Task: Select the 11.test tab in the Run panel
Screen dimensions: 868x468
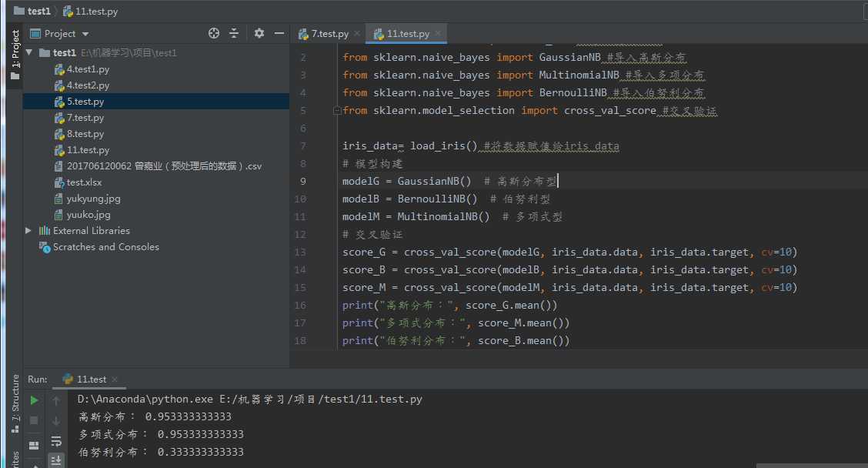Action: tap(85, 379)
